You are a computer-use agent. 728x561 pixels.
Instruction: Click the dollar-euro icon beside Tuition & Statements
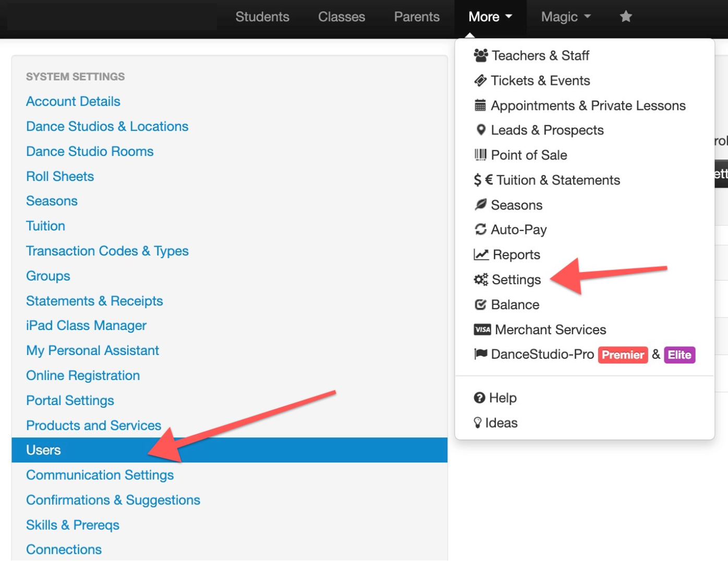click(483, 180)
